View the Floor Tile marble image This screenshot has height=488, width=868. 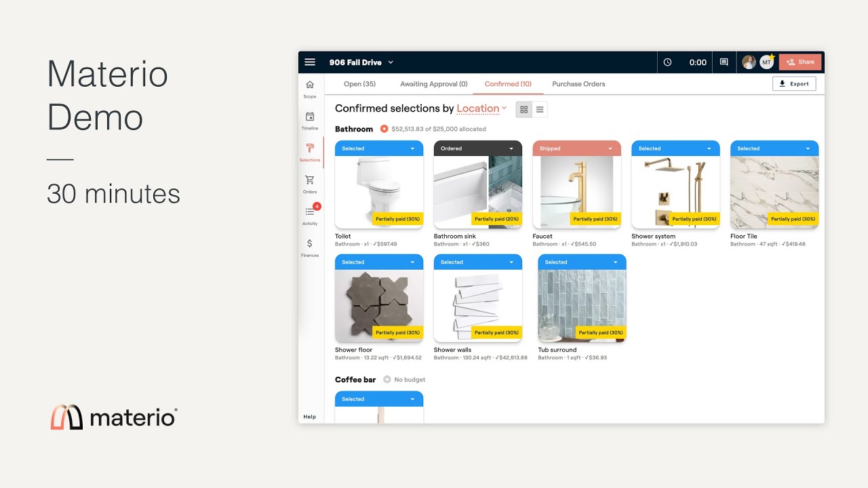point(774,192)
